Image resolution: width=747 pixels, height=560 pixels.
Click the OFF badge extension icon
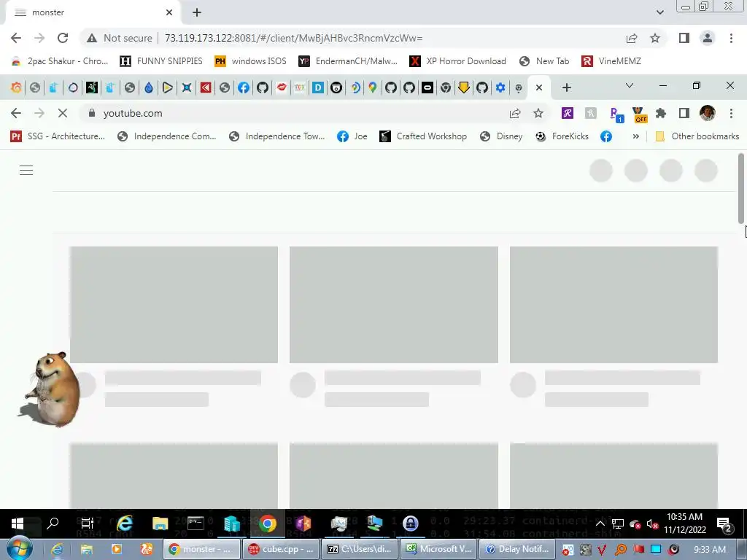point(639,114)
